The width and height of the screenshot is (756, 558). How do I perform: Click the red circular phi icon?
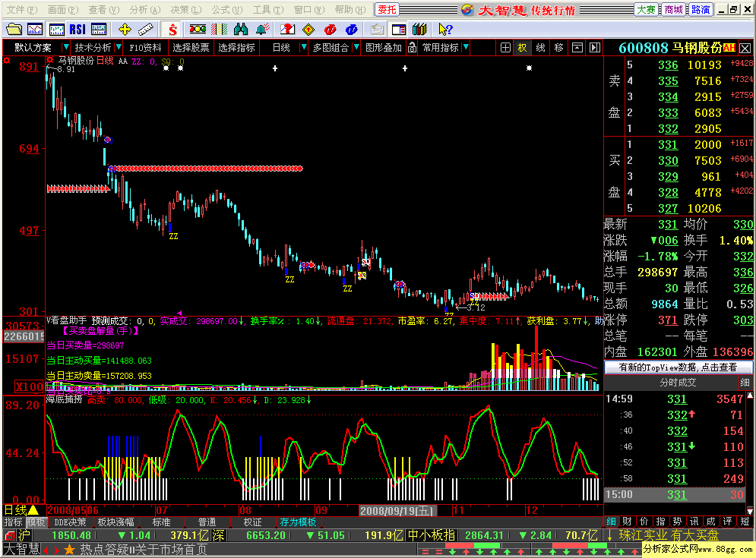331,30
